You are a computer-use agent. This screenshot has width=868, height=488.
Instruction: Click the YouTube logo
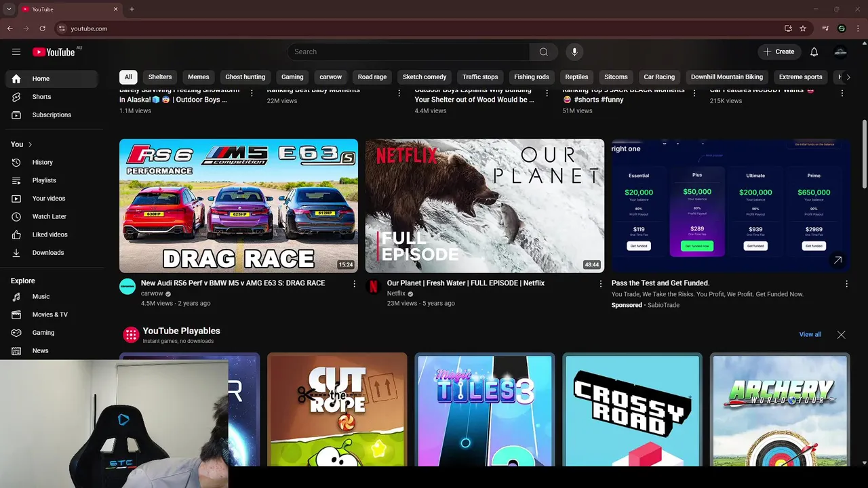coord(54,52)
